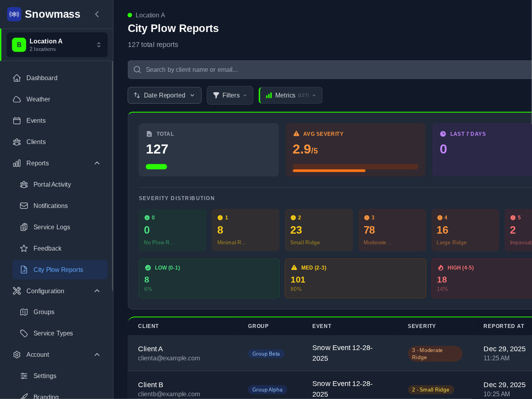This screenshot has width=532, height=399.
Task: Open the Location A switcher dropdown
Action: [57, 45]
